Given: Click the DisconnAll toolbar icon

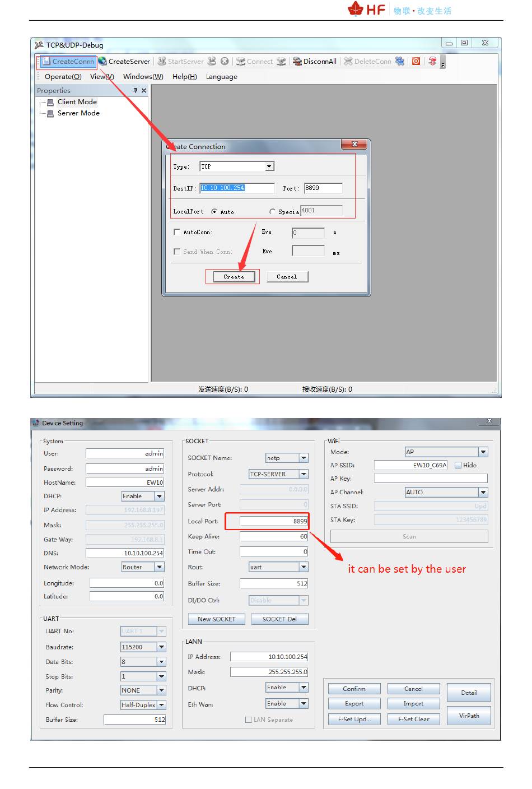Looking at the screenshot, I should 297,61.
